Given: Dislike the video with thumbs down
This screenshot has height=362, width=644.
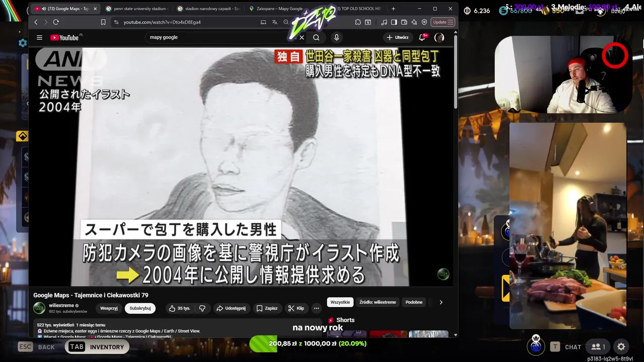Looking at the screenshot, I should (x=202, y=308).
